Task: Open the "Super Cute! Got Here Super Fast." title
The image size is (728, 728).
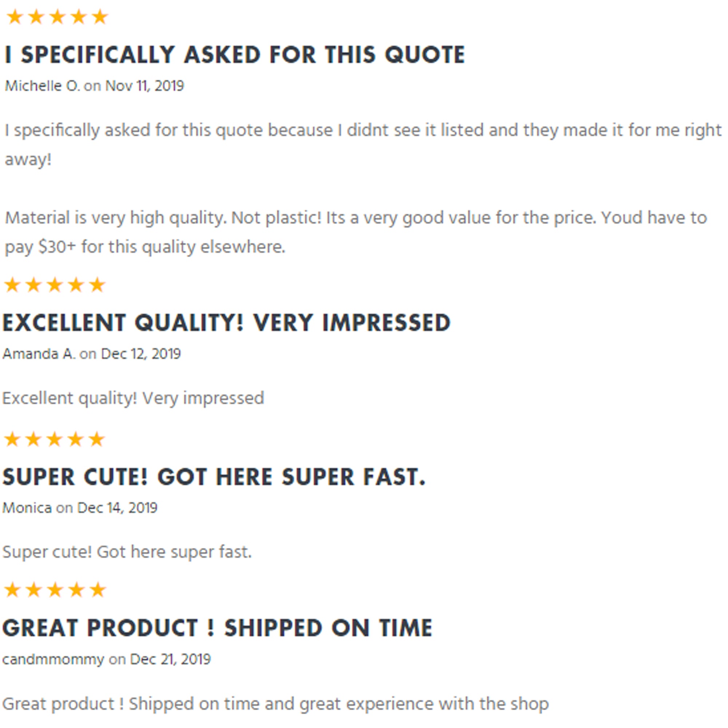Action: click(214, 477)
